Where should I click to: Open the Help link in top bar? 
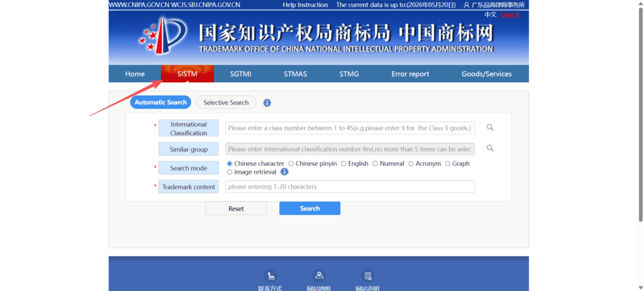289,5
